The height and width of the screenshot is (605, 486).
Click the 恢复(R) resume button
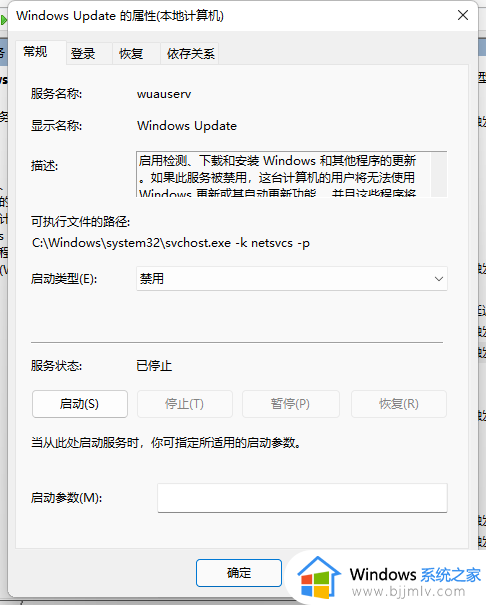[399, 404]
